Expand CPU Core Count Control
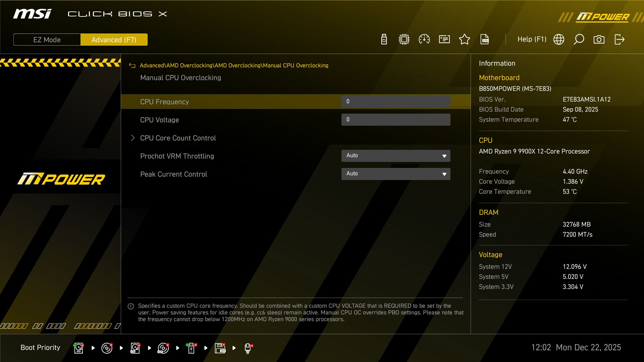 [178, 138]
